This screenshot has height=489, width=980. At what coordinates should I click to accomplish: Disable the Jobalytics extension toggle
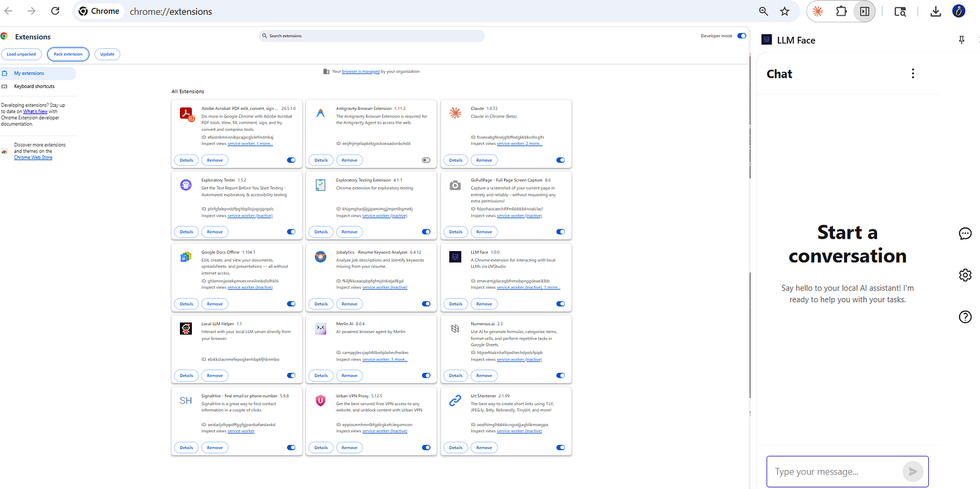click(426, 304)
